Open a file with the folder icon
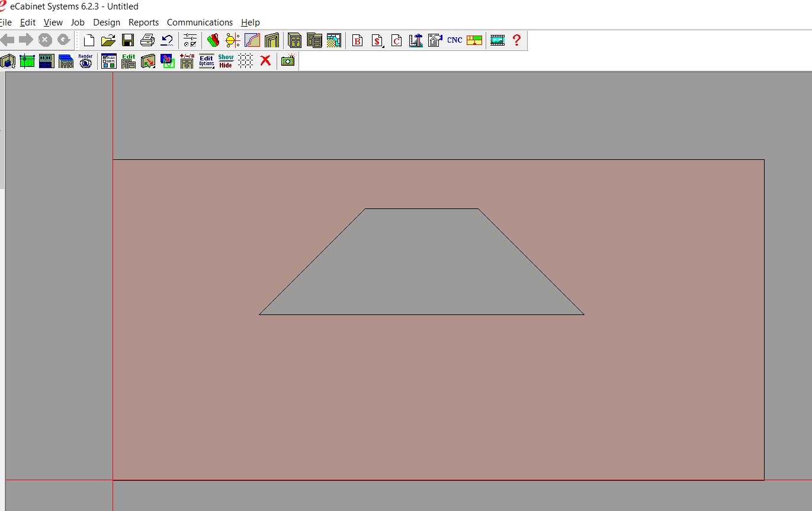Image resolution: width=812 pixels, height=511 pixels. [108, 40]
